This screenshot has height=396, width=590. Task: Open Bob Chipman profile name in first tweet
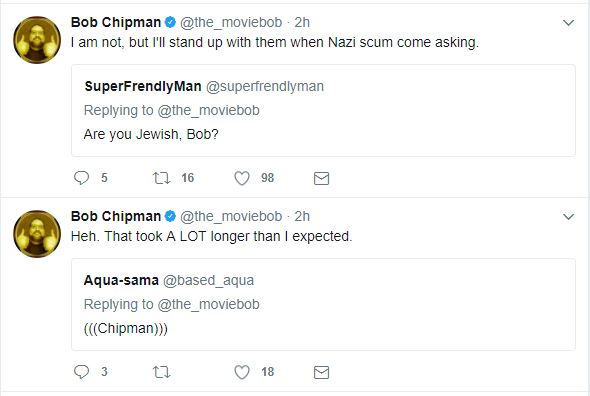[116, 22]
